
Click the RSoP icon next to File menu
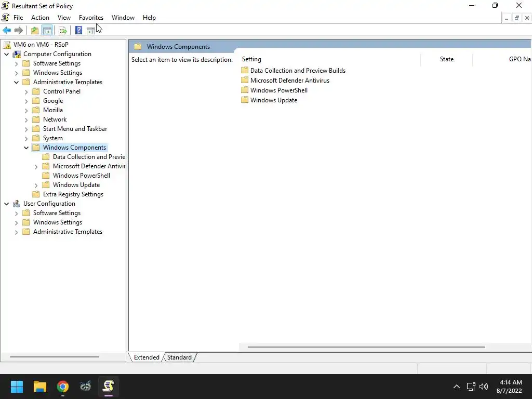(5, 18)
